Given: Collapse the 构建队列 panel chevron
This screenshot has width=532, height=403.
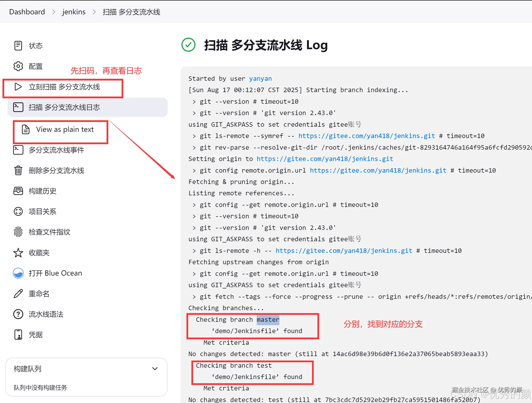Looking at the screenshot, I should [155, 369].
